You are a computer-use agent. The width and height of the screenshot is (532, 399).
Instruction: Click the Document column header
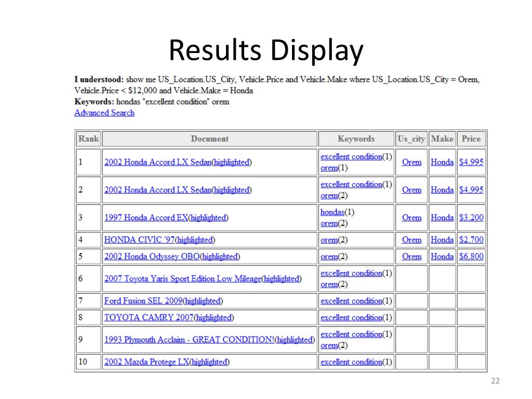pos(210,139)
